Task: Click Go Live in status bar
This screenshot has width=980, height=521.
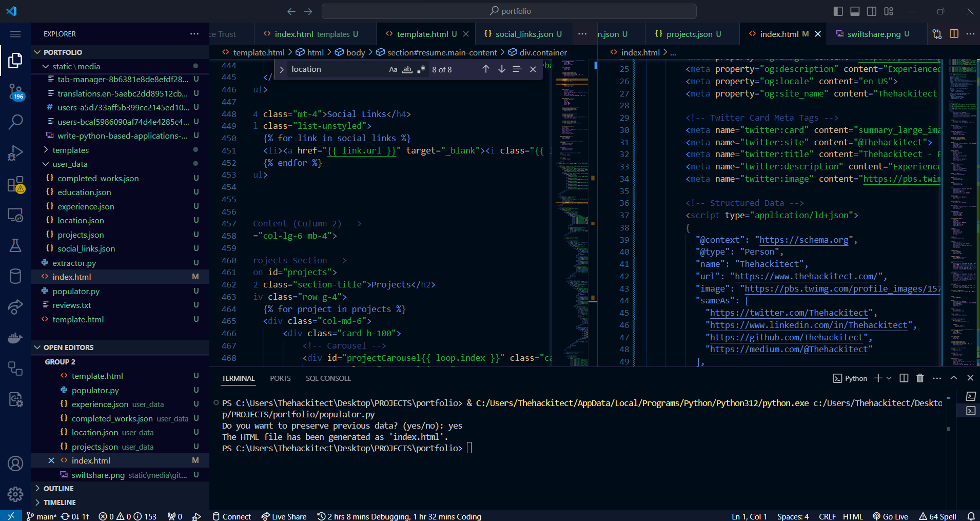Action: pos(890,516)
